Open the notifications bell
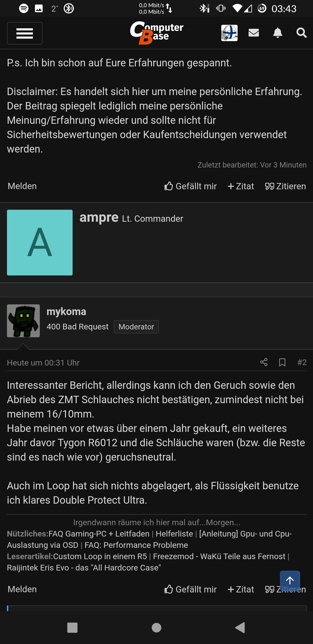This screenshot has width=313, height=644. pos(278,33)
